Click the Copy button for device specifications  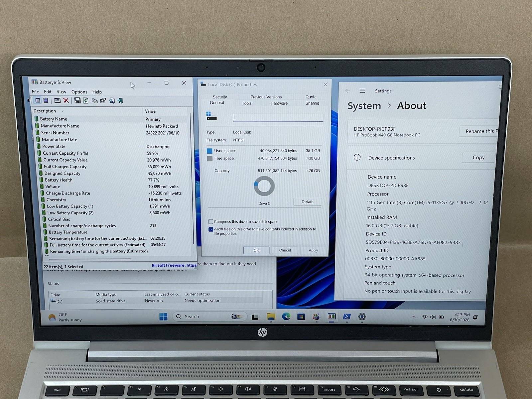478,157
